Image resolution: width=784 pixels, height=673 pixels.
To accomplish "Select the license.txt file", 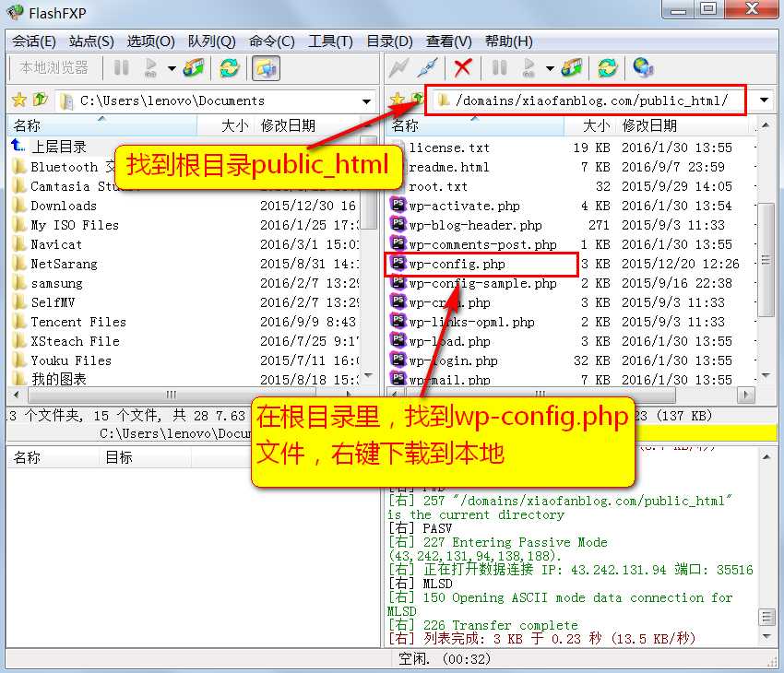I will (449, 148).
